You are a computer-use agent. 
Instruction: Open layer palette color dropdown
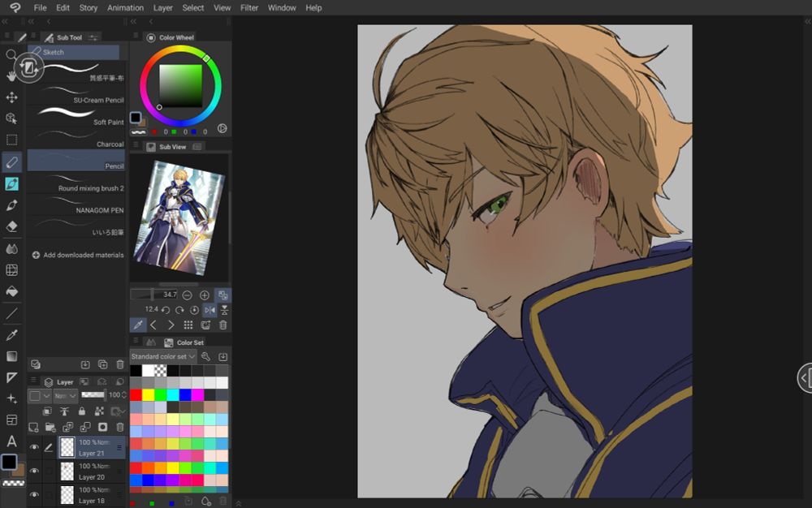point(39,396)
